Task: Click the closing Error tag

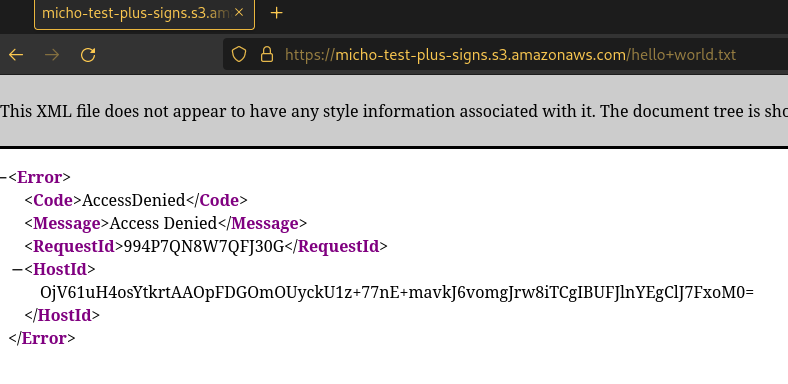Action: click(42, 338)
